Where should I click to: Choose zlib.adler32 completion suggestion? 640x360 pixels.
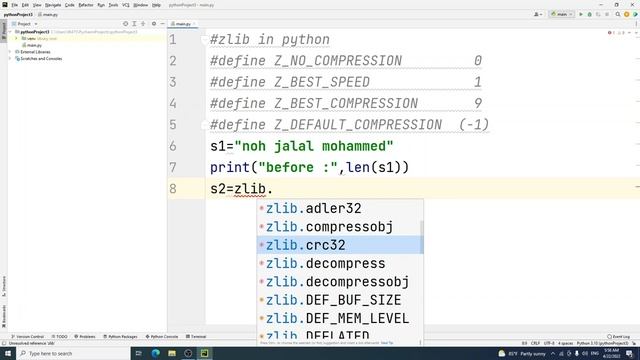coord(338,209)
